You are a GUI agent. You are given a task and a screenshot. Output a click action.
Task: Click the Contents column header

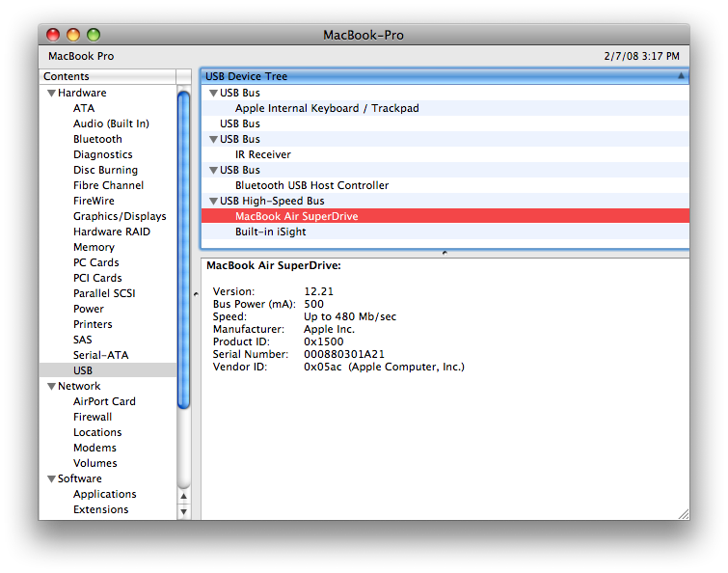point(108,76)
